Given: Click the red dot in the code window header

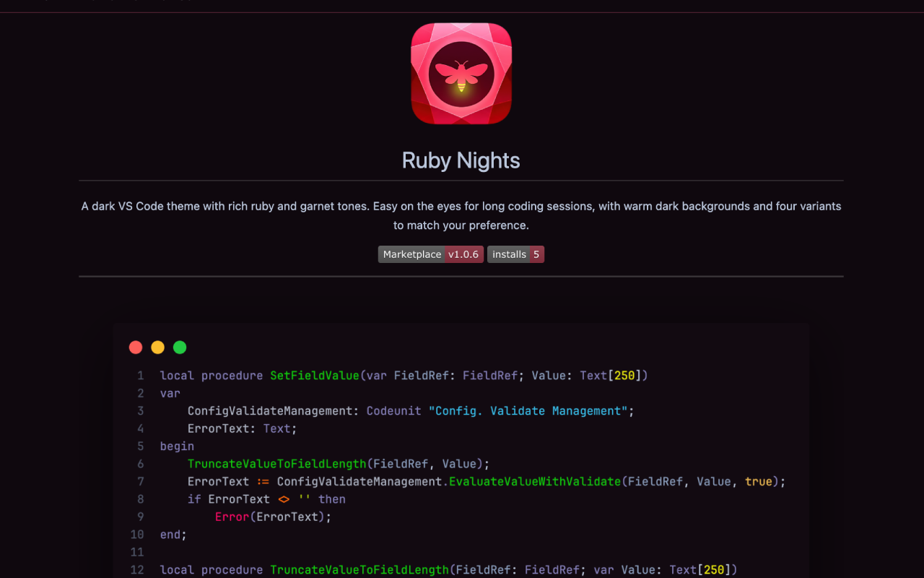Looking at the screenshot, I should tap(136, 347).
